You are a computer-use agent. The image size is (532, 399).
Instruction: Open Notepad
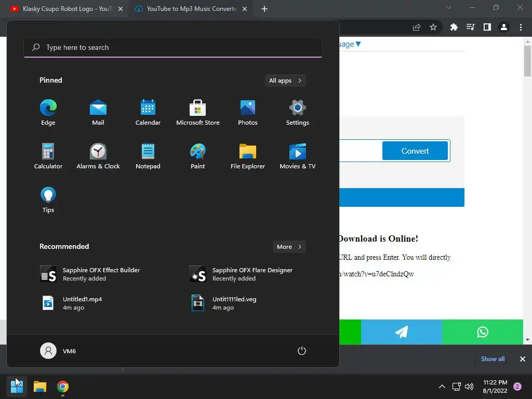click(148, 156)
